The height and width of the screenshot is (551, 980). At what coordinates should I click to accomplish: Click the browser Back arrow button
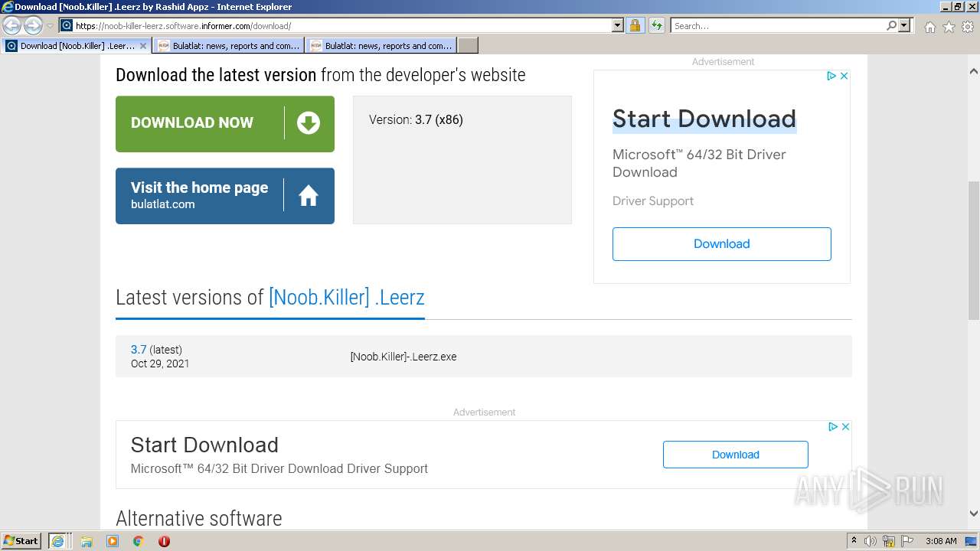(12, 25)
